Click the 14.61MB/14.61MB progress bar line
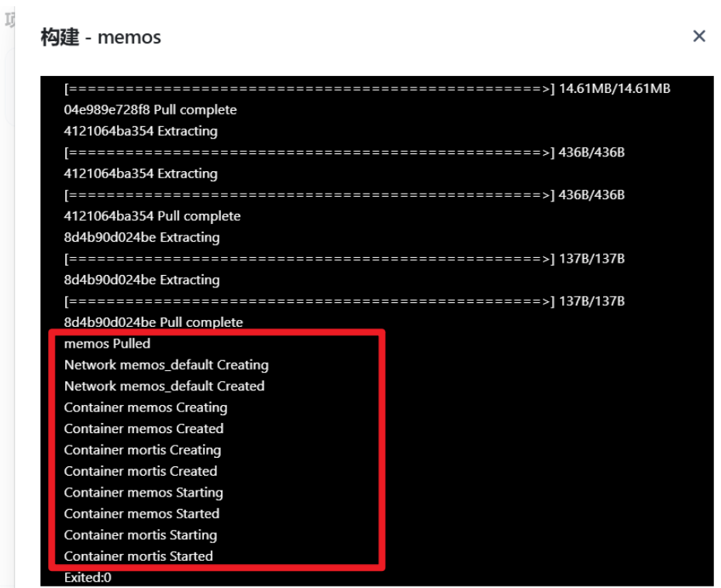Screen dimensions: 721x588 tap(367, 88)
